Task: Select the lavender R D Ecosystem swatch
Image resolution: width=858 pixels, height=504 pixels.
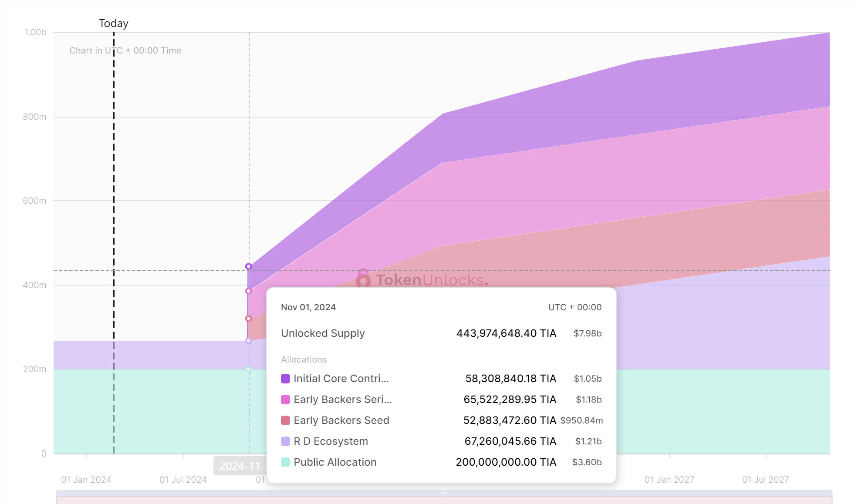Action: tap(285, 441)
